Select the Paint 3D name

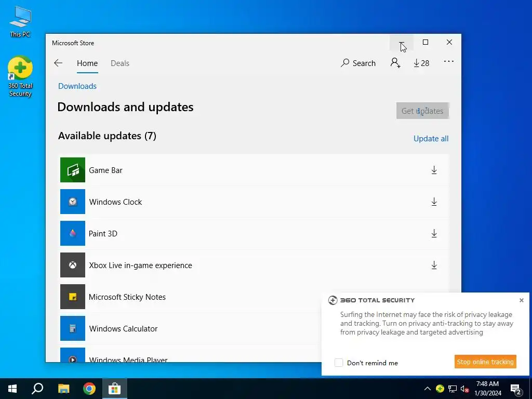[x=103, y=233]
